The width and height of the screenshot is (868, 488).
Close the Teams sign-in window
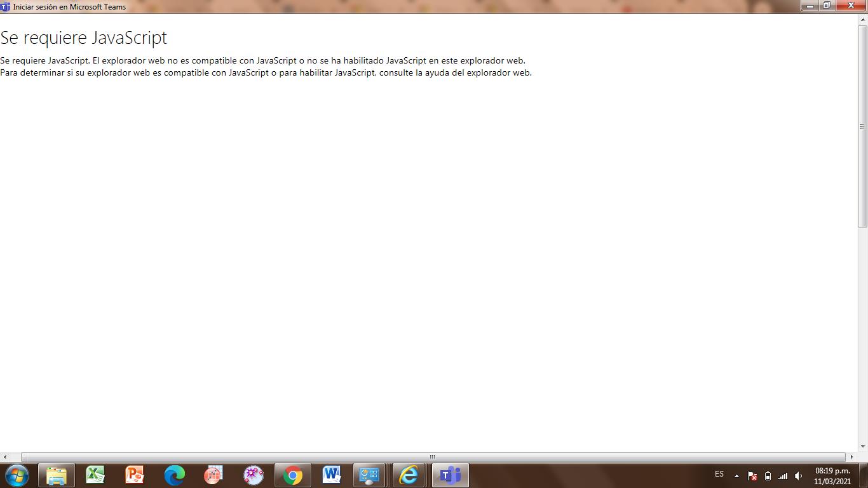pos(850,6)
